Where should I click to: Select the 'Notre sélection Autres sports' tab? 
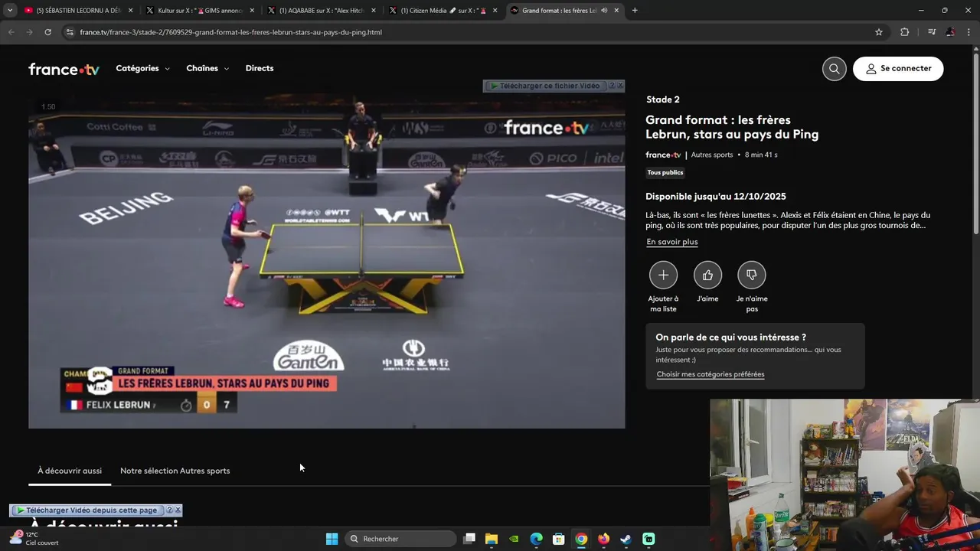[175, 471]
